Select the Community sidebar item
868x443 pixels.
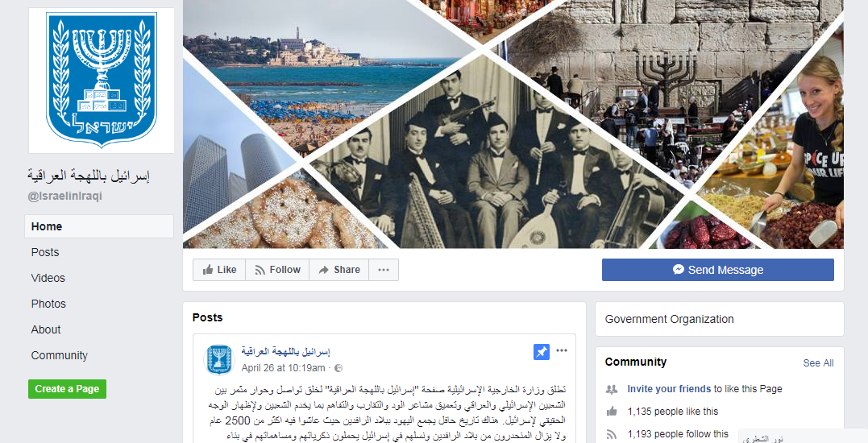point(59,356)
